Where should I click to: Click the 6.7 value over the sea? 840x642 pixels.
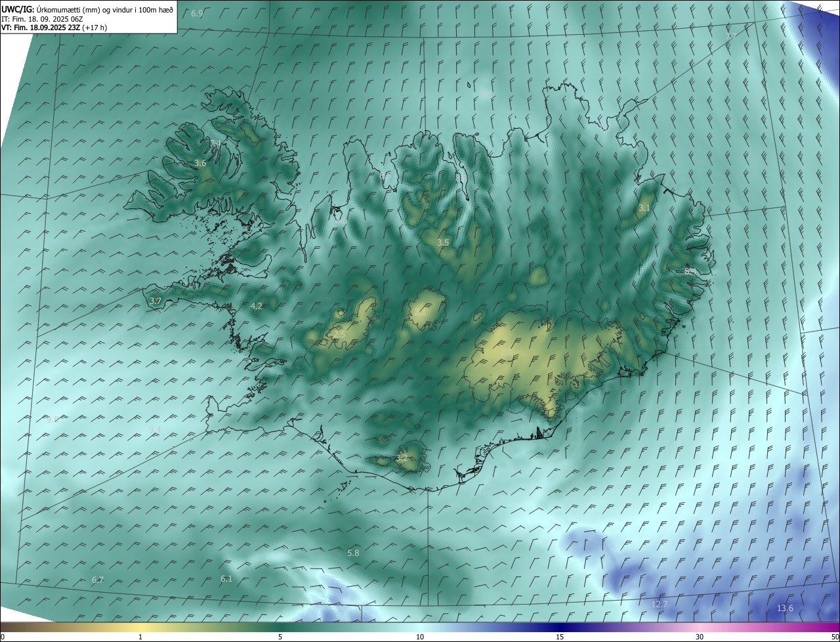pos(98,580)
